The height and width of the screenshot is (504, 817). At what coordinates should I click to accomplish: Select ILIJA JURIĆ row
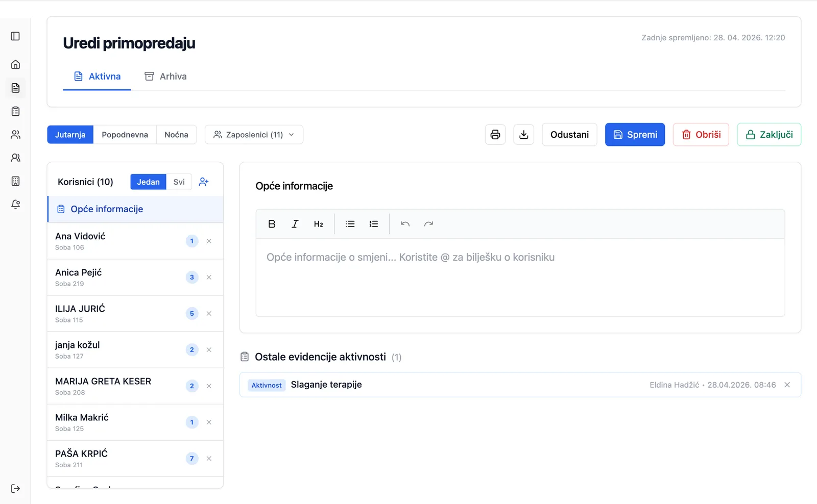[x=135, y=313]
